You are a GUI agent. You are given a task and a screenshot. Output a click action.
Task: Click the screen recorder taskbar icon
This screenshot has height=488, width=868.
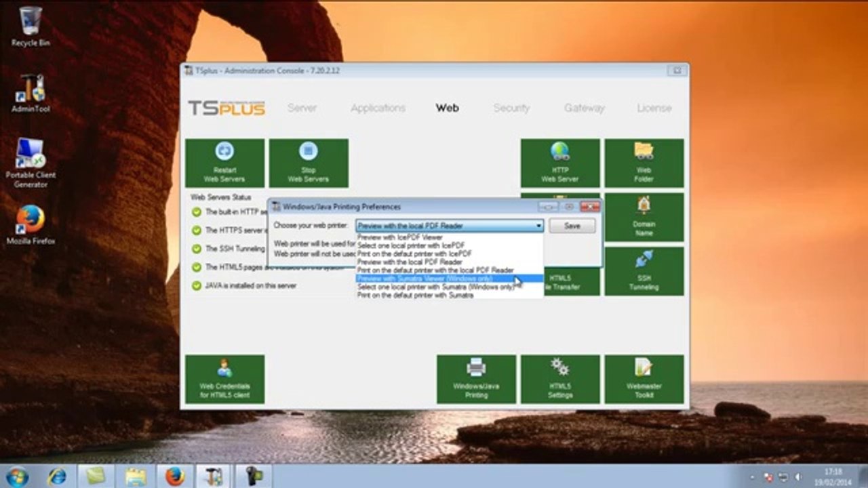(254, 476)
